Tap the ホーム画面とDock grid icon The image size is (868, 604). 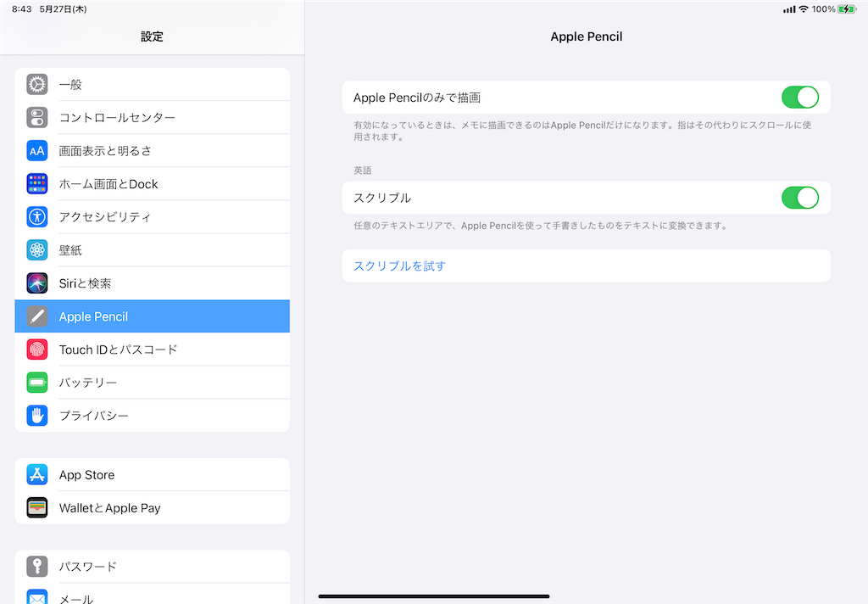click(x=37, y=183)
